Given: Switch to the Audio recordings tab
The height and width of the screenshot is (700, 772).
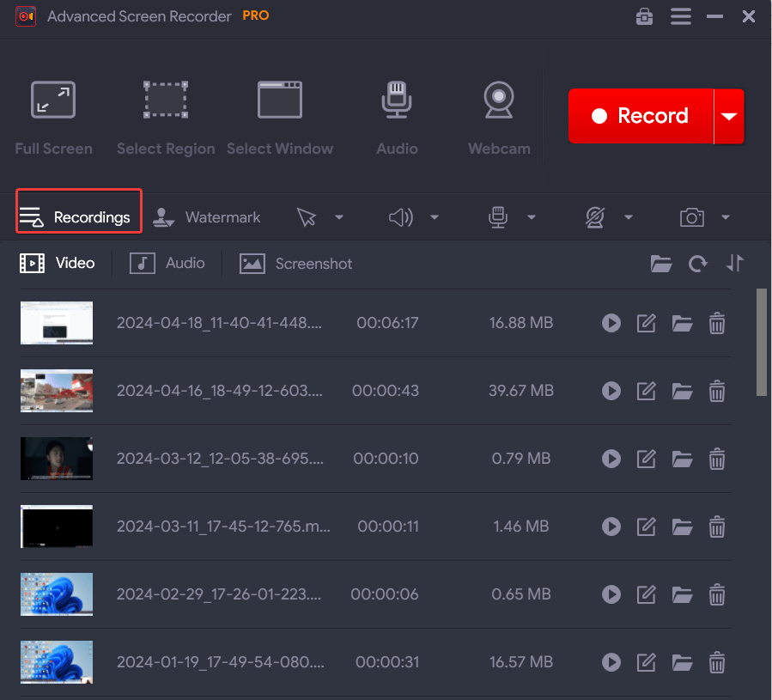Looking at the screenshot, I should (167, 263).
